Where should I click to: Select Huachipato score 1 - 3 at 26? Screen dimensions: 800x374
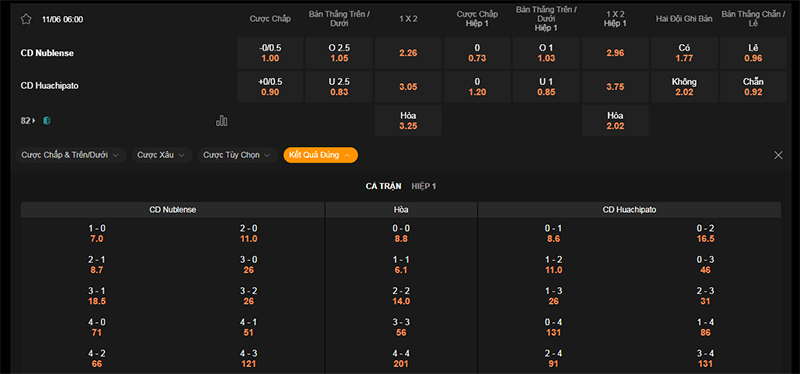(553, 296)
